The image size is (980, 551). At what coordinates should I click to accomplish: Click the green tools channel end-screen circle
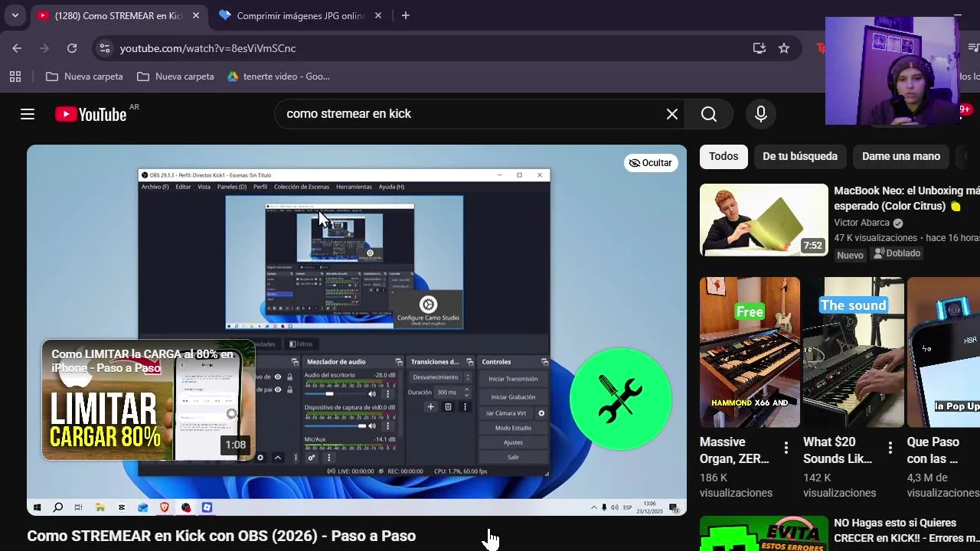click(620, 399)
